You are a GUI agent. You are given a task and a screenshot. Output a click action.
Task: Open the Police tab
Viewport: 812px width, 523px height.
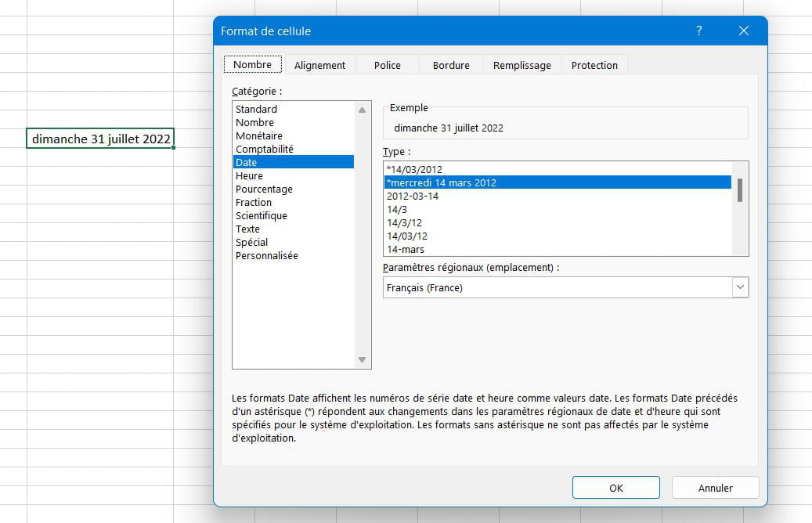coord(388,66)
